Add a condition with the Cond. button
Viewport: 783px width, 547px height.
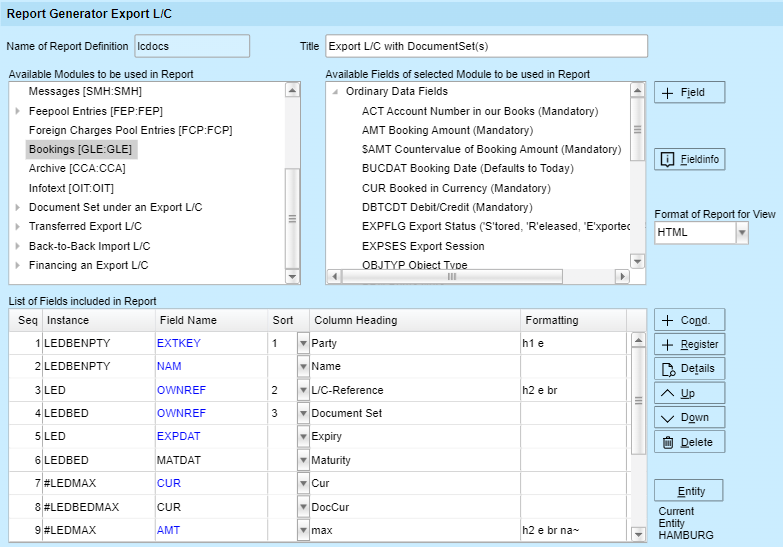point(689,320)
